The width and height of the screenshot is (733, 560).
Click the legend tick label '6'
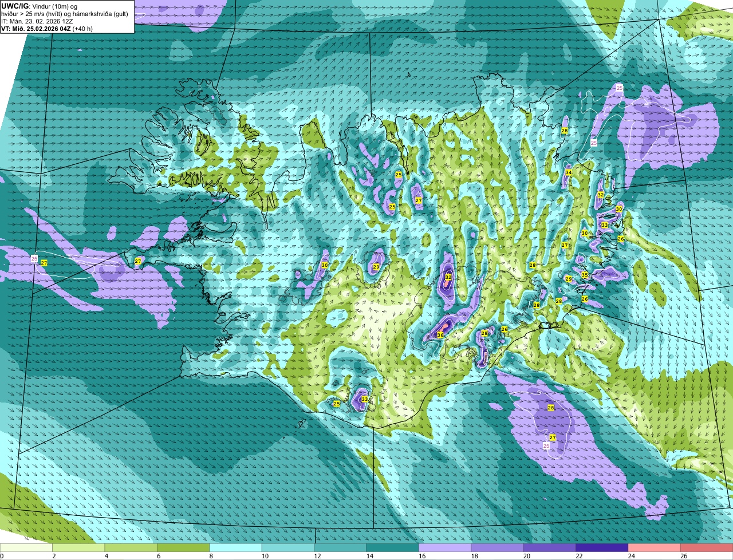(159, 556)
